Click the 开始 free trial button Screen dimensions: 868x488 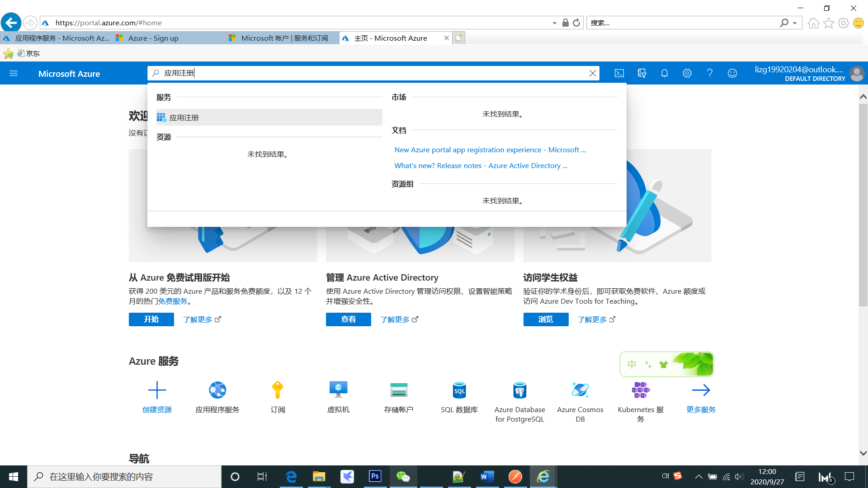coord(151,319)
